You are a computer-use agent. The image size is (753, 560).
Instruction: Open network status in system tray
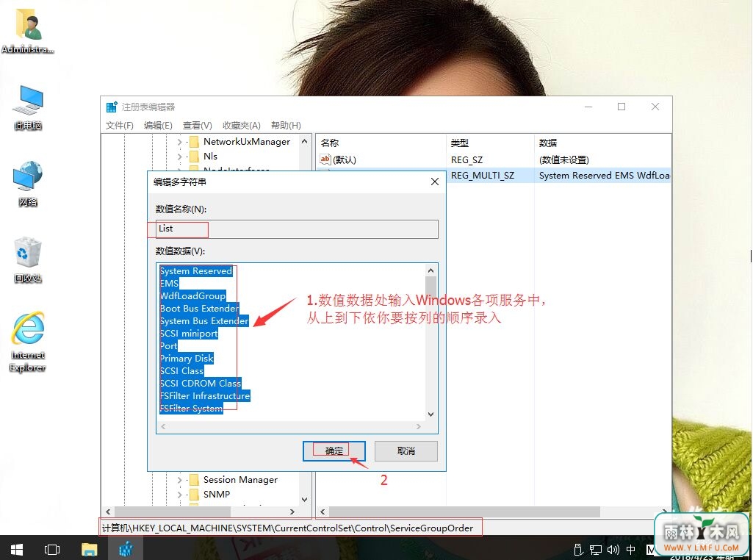[x=596, y=550]
